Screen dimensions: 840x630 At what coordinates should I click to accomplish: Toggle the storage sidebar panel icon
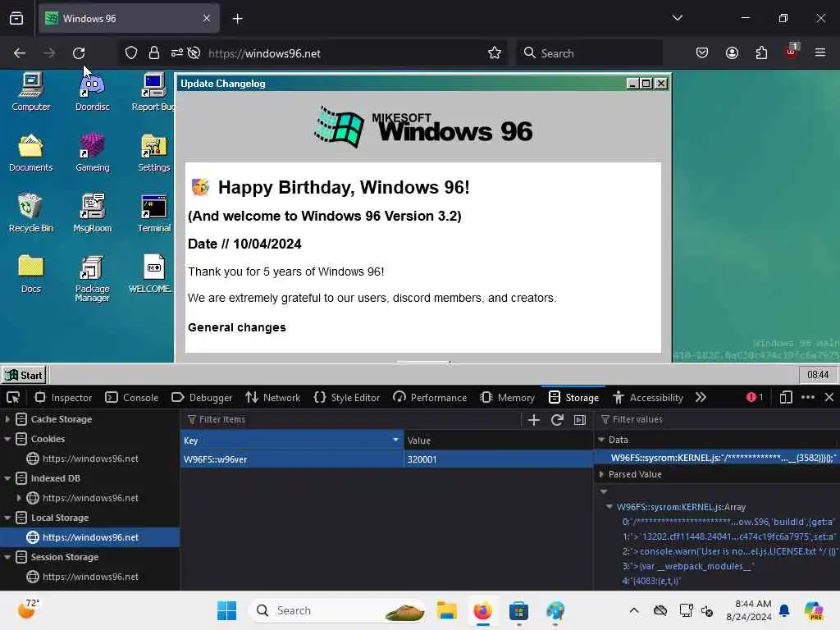point(580,420)
